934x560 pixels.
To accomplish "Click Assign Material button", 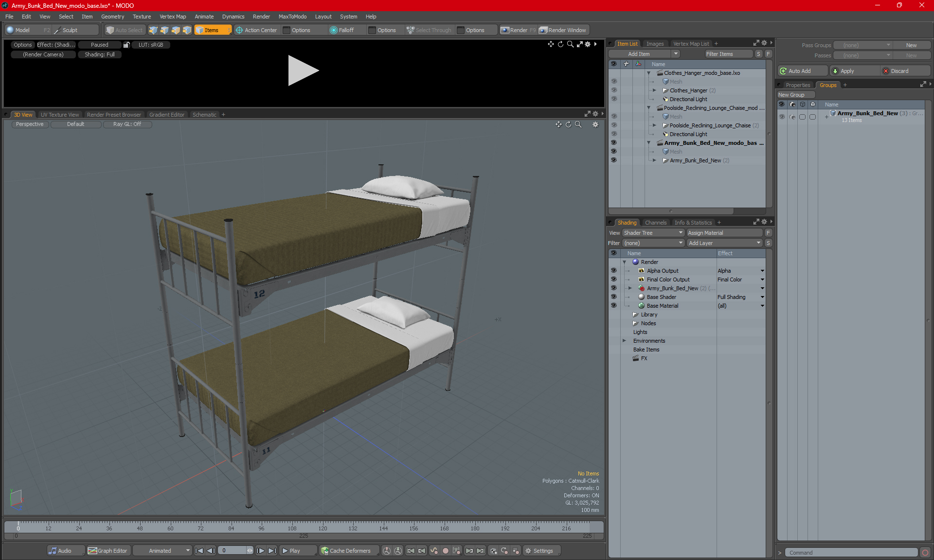I will click(724, 233).
